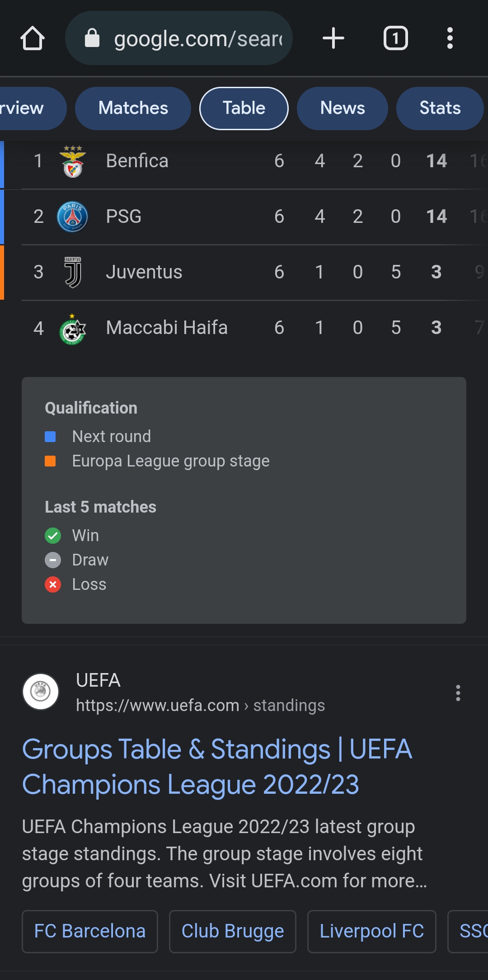
Task: Tap the UEFA site favicon
Action: (x=41, y=692)
